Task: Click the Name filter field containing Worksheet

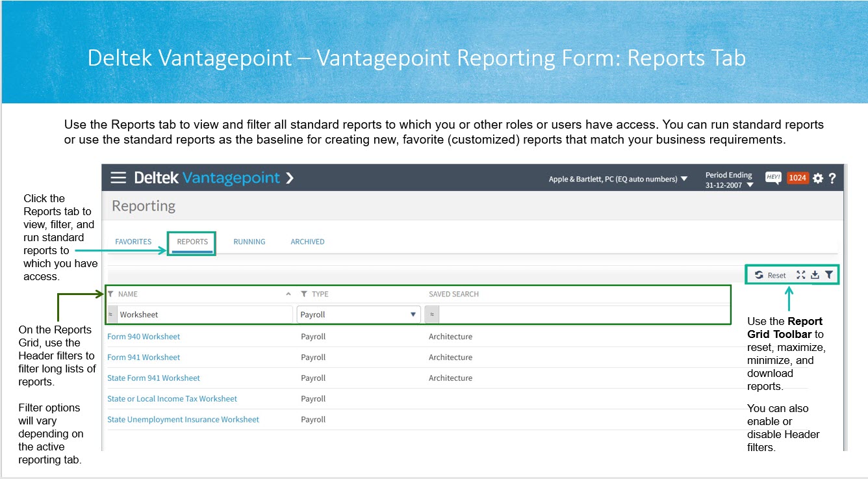Action: [204, 315]
